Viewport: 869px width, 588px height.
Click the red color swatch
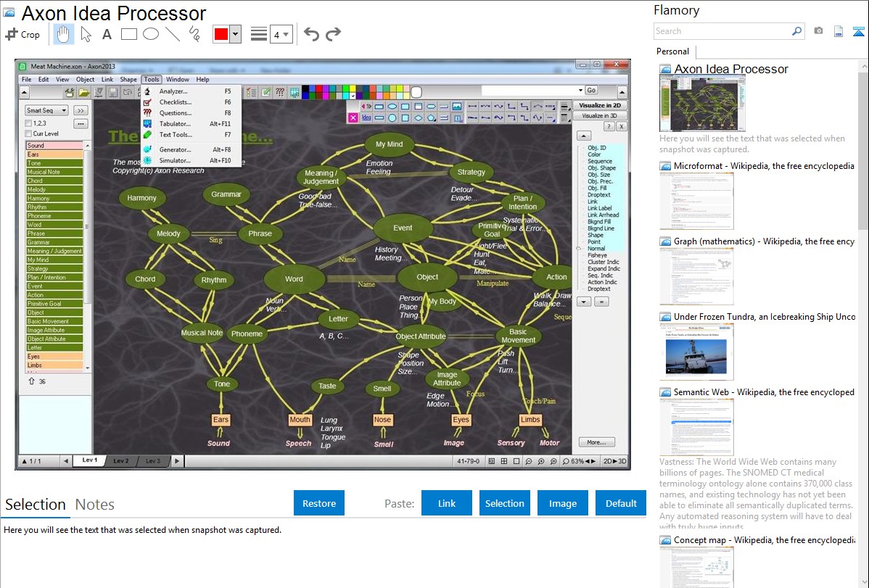coord(221,34)
